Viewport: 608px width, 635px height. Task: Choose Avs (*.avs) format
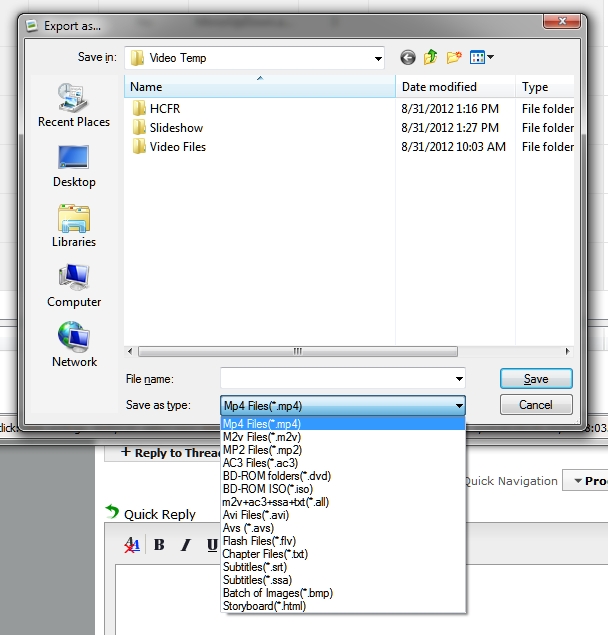343,528
